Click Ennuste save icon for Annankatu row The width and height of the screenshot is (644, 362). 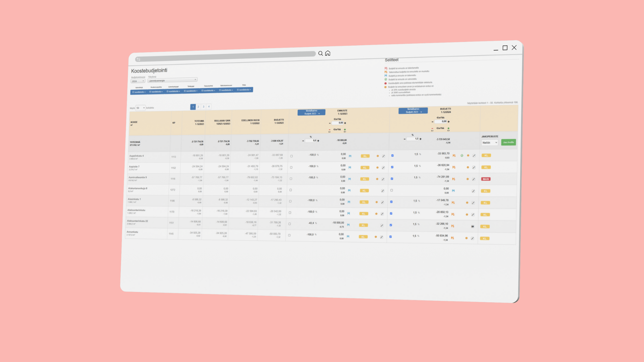(348, 236)
